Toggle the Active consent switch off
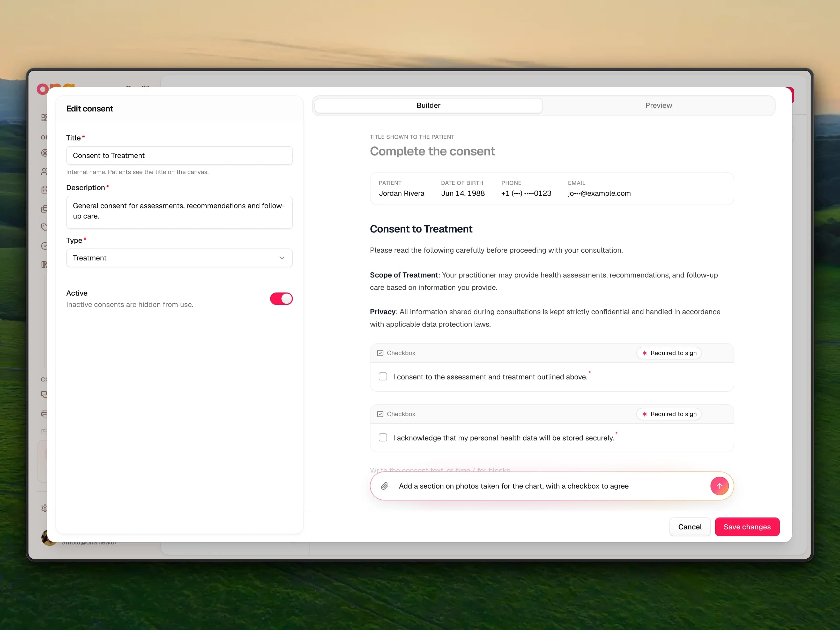Viewport: 840px width, 630px height. coord(281,299)
